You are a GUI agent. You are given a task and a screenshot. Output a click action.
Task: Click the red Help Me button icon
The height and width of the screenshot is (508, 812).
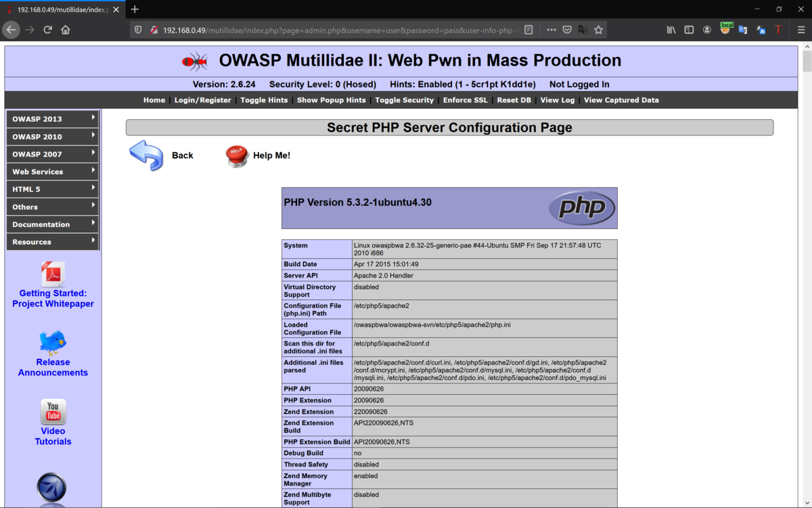(237, 156)
